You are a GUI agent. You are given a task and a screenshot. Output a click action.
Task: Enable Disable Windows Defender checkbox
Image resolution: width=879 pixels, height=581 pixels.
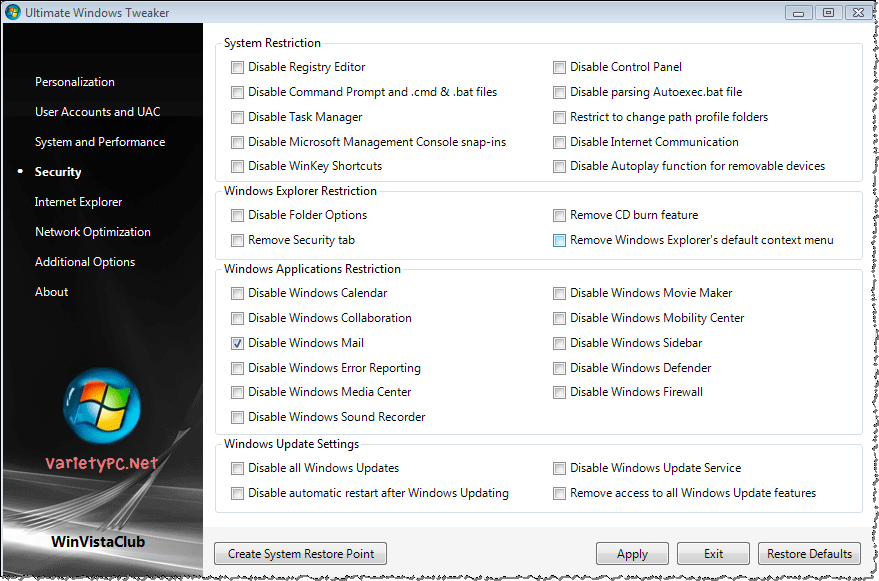pos(559,368)
